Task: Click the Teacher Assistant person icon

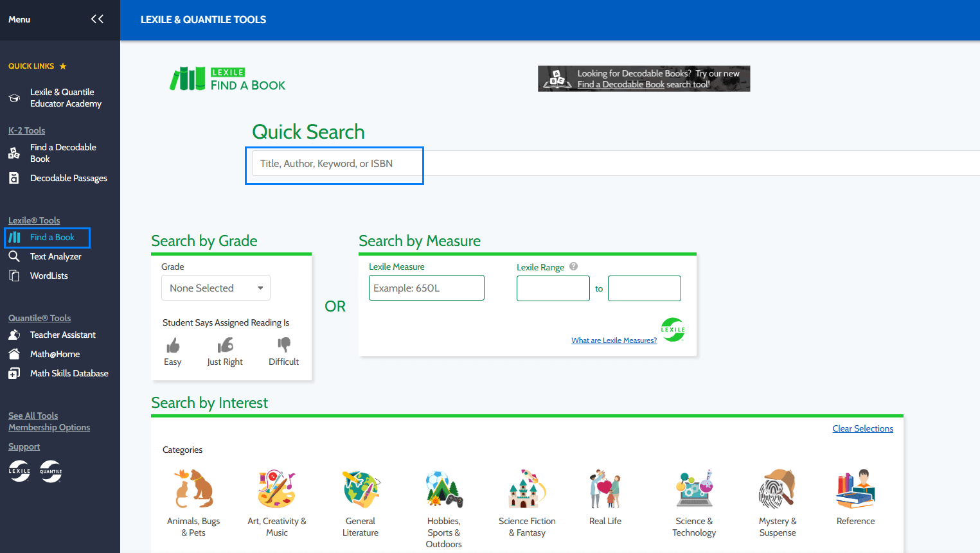Action: pos(14,335)
